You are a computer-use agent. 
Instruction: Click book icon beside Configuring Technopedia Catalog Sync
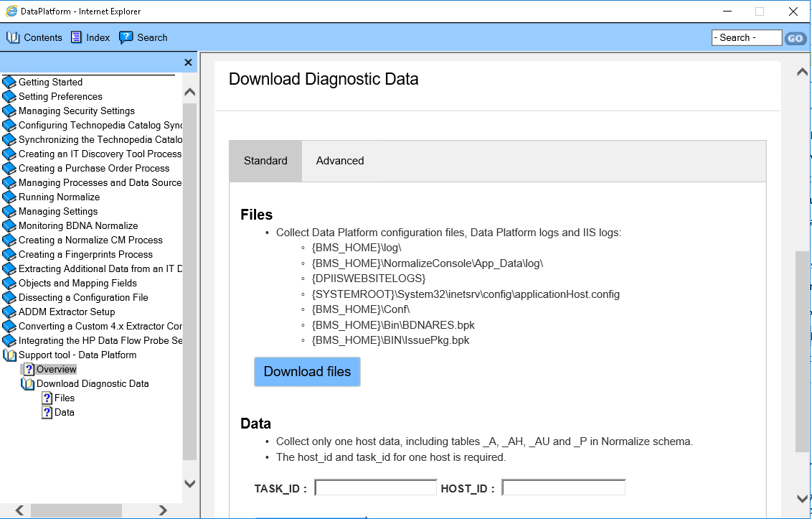click(9, 125)
